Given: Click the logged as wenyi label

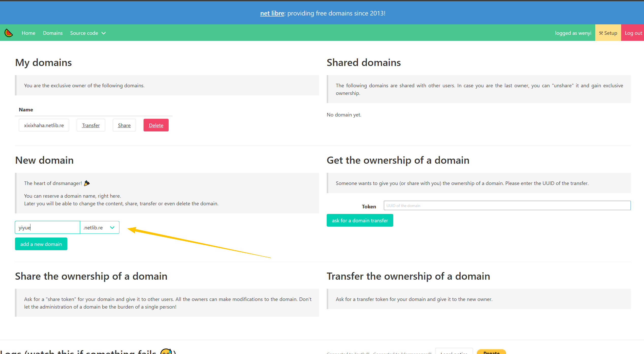Looking at the screenshot, I should tap(573, 33).
